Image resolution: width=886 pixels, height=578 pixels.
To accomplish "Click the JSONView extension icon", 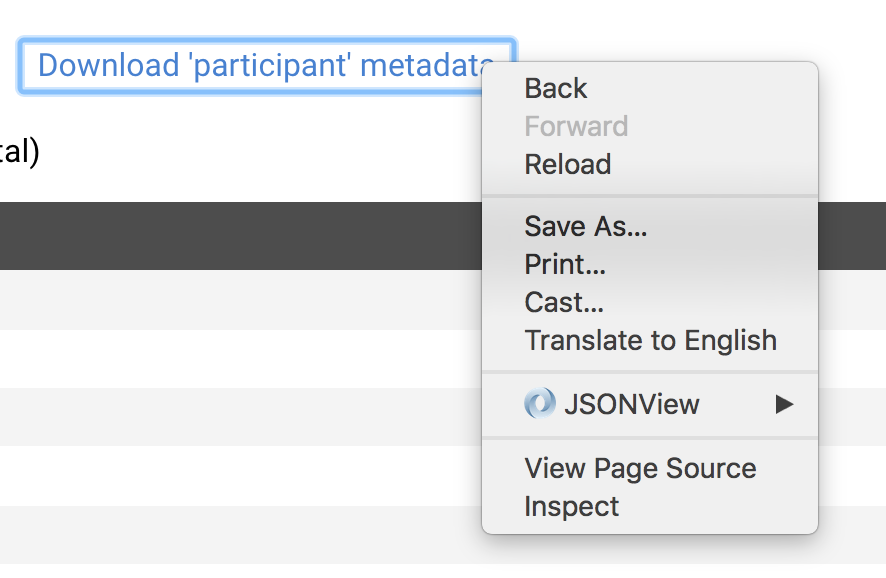I will point(540,404).
